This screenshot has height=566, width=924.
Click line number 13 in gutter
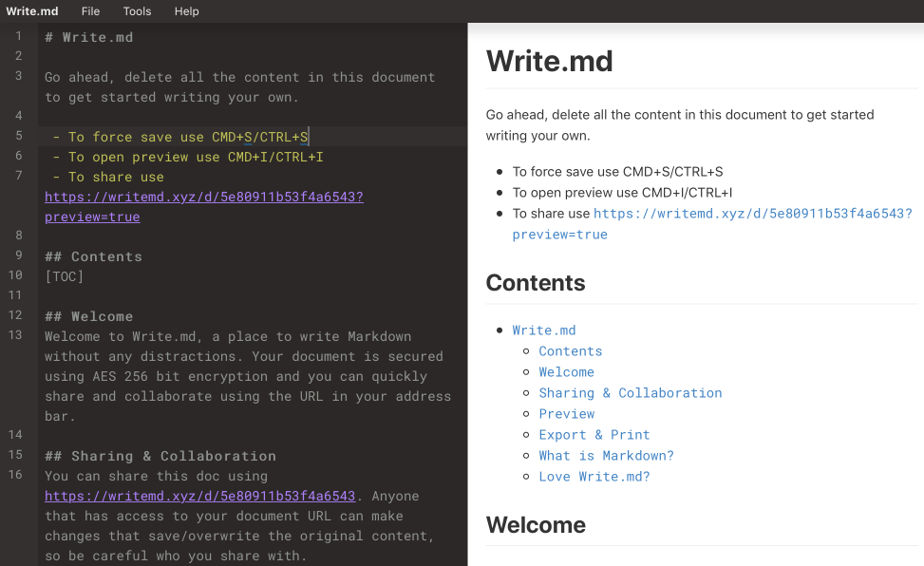point(15,335)
